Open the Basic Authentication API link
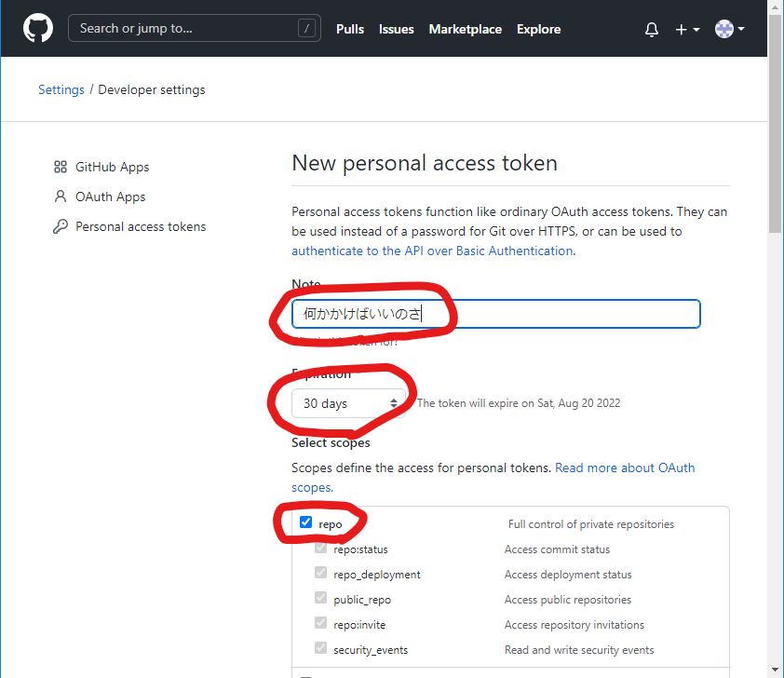This screenshot has height=678, width=784. pos(432,251)
